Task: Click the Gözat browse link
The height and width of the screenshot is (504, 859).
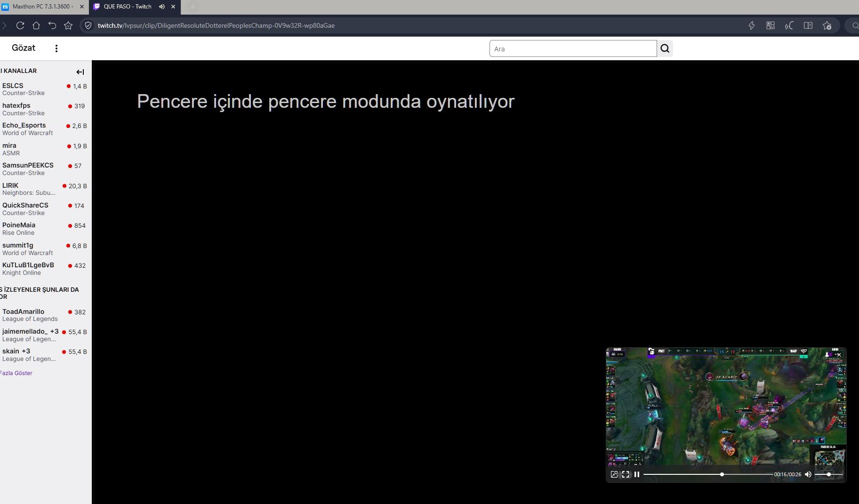Action: click(x=24, y=48)
